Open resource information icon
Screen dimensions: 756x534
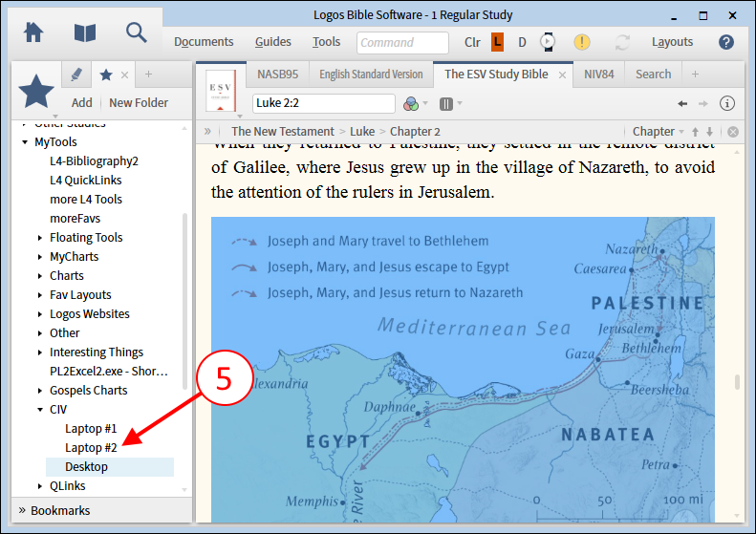[727, 103]
